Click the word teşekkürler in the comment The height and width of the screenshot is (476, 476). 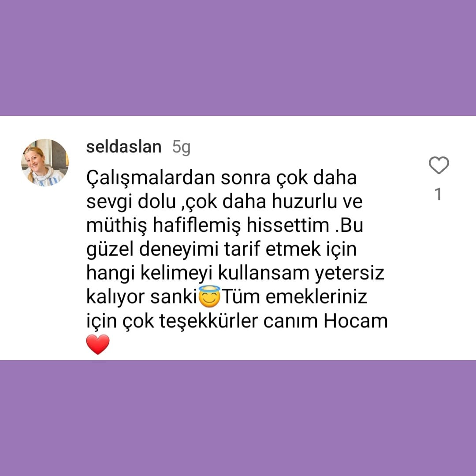coord(208,322)
